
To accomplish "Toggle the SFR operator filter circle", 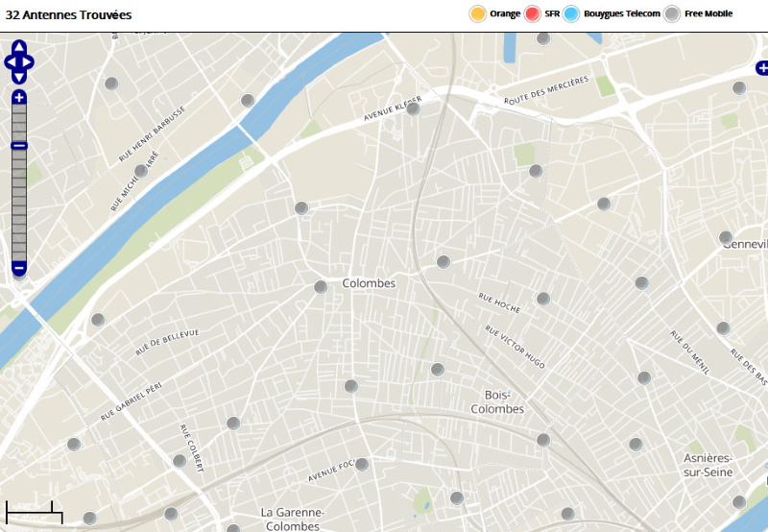I will 533,13.
